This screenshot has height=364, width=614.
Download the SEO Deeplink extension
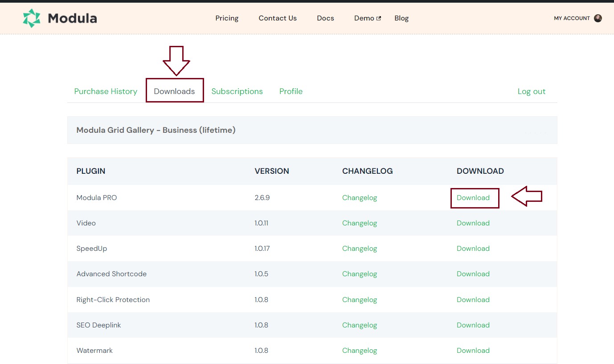(x=473, y=325)
